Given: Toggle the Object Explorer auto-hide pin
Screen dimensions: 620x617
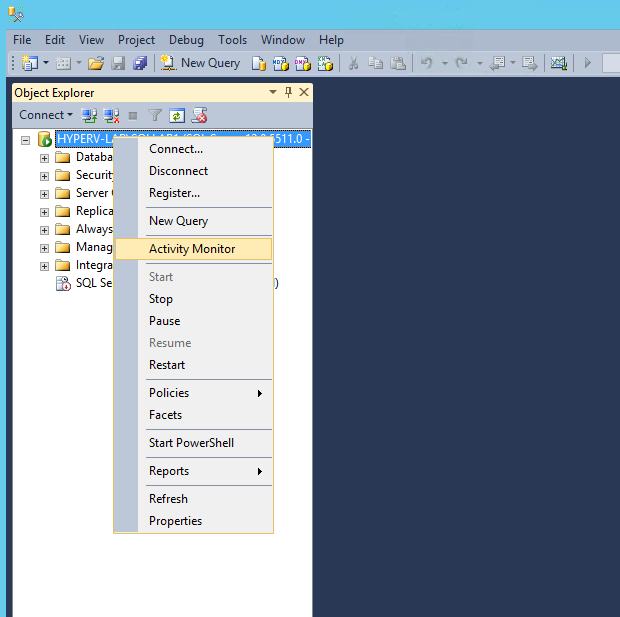Looking at the screenshot, I should [288, 92].
